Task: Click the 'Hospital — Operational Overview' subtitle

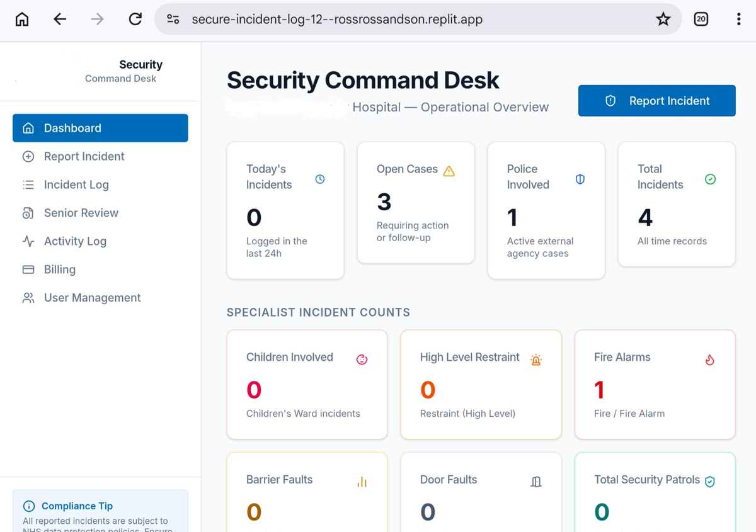Action: [x=450, y=107]
